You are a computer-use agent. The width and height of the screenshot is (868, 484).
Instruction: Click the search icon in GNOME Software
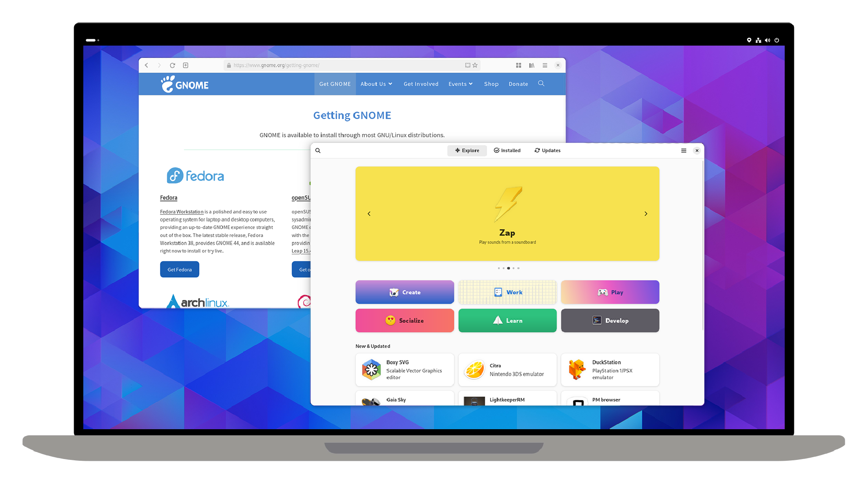point(317,149)
